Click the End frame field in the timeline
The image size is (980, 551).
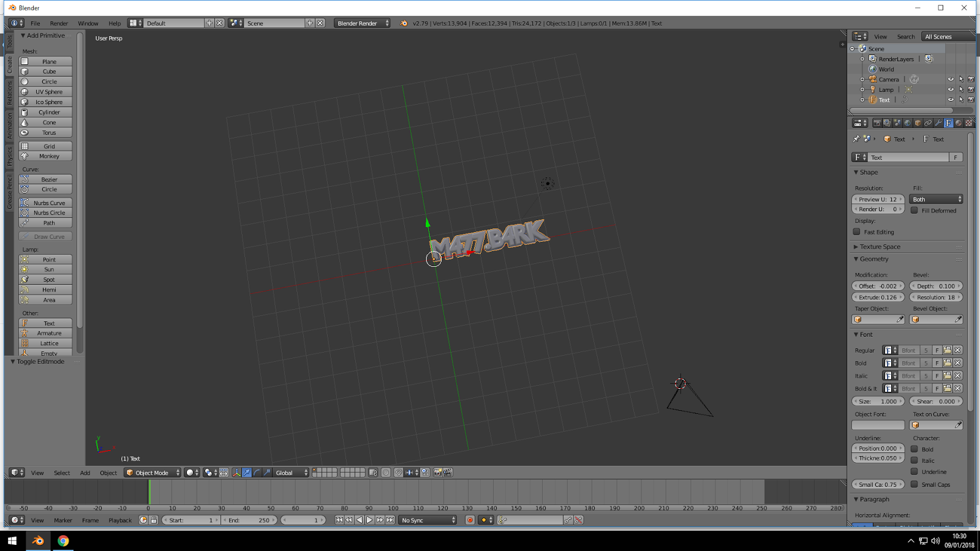point(248,520)
